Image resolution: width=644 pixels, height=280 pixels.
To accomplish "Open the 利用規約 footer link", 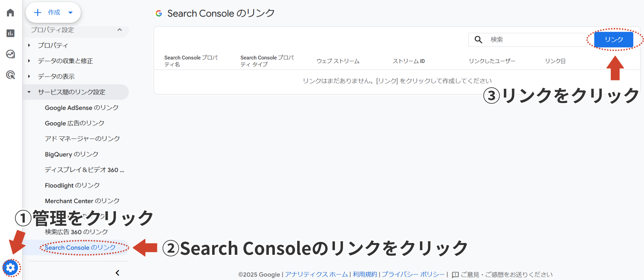I will pos(365,274).
